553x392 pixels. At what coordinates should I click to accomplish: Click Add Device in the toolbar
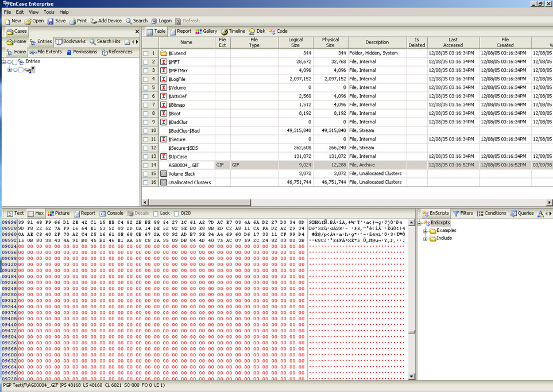pos(106,21)
